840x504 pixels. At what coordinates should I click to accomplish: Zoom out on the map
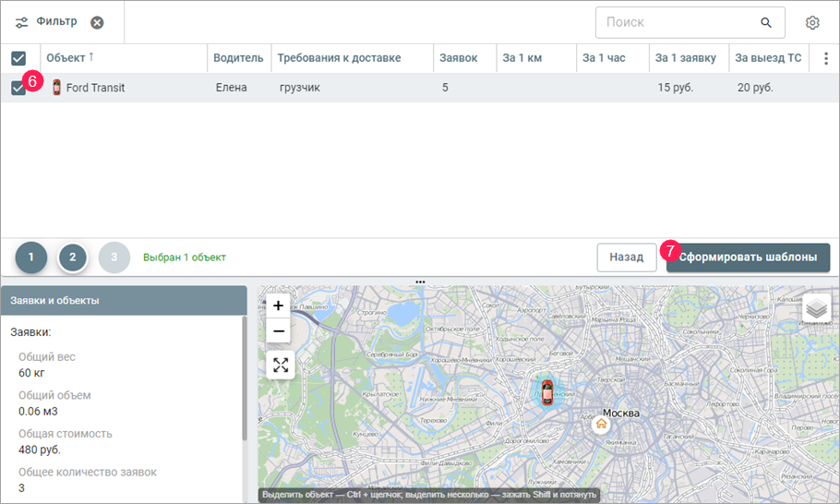(279, 330)
